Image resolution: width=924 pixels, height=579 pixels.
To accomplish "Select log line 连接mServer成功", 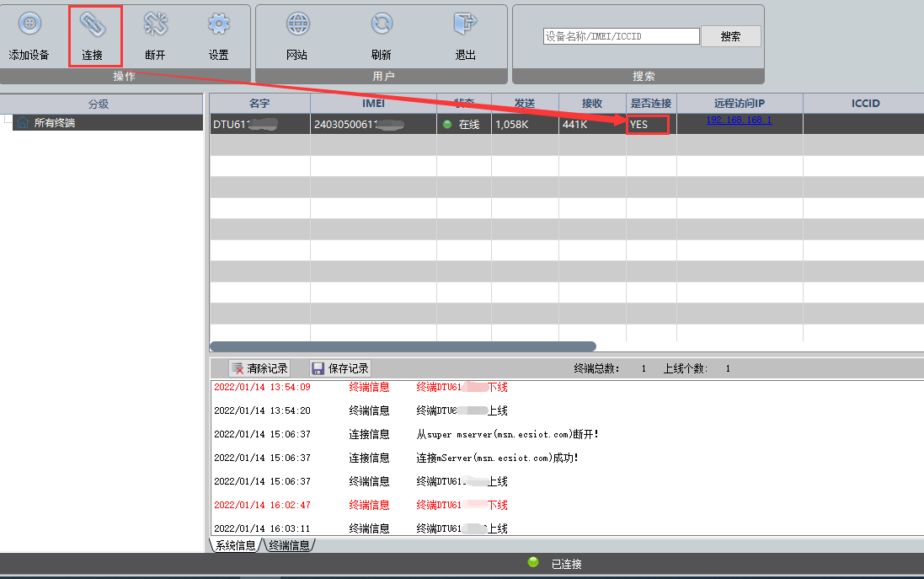I will 396,458.
